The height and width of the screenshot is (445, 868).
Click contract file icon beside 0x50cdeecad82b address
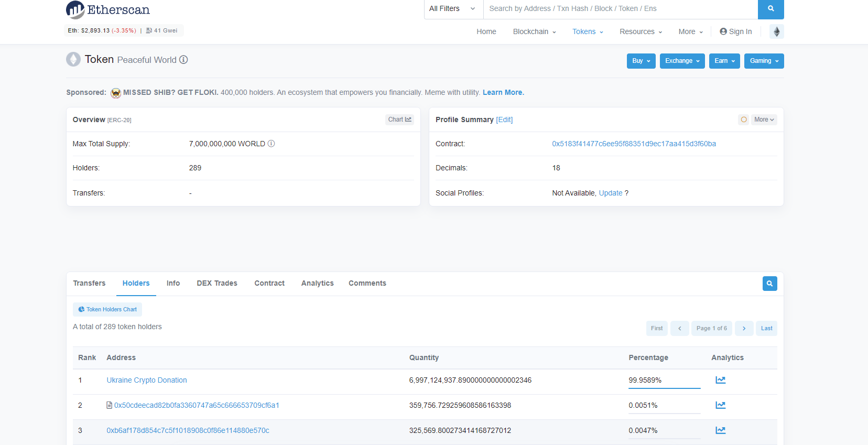pos(110,405)
